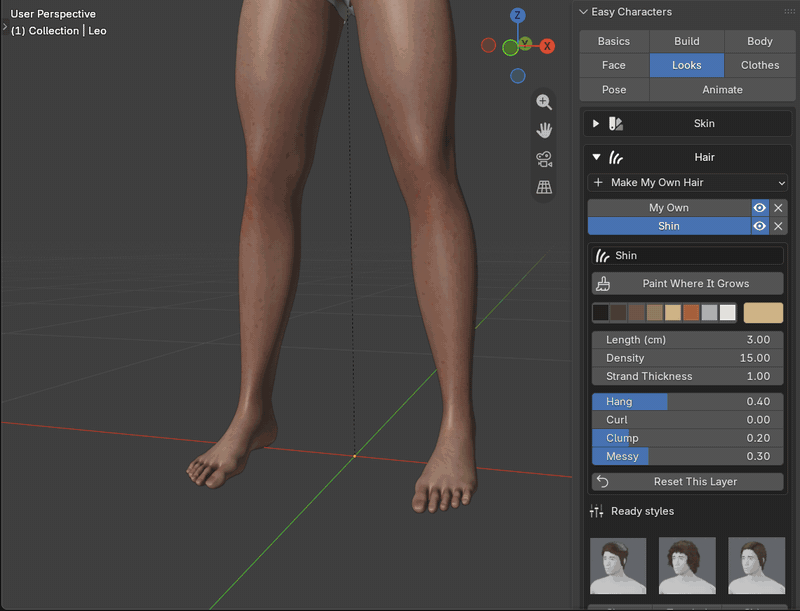Click the User Perspective viewport text
The height and width of the screenshot is (611, 800).
pyautogui.click(x=53, y=14)
